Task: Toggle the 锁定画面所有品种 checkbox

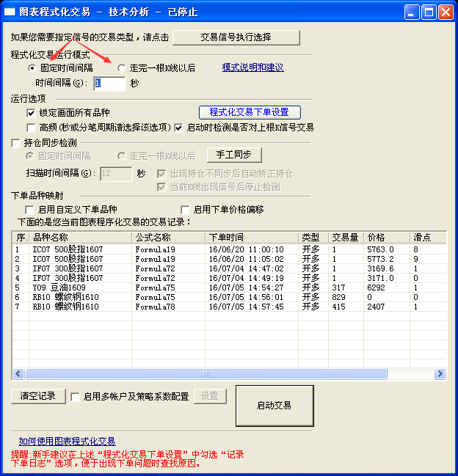Action: [31, 113]
